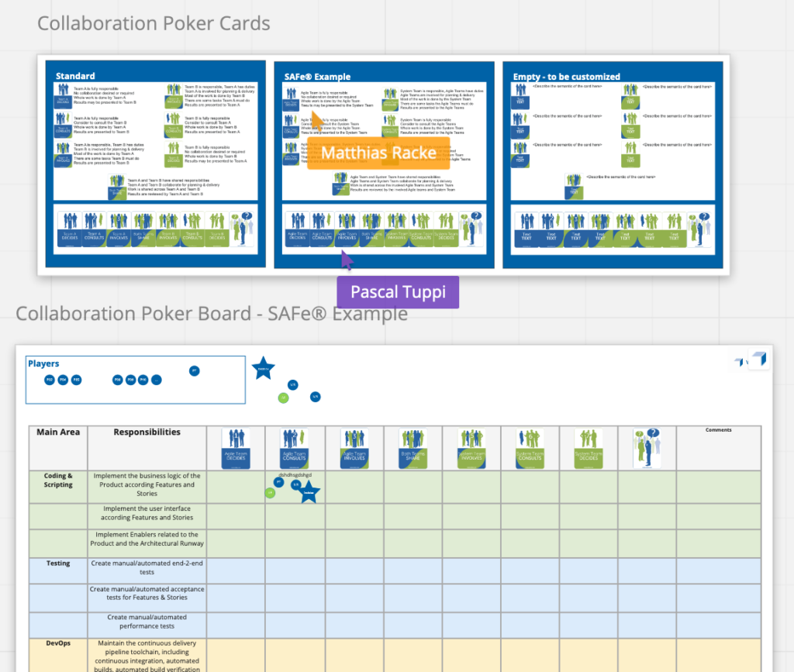Select 'Create manual/automated performance tests' cell
The height and width of the screenshot is (672, 794).
(147, 625)
